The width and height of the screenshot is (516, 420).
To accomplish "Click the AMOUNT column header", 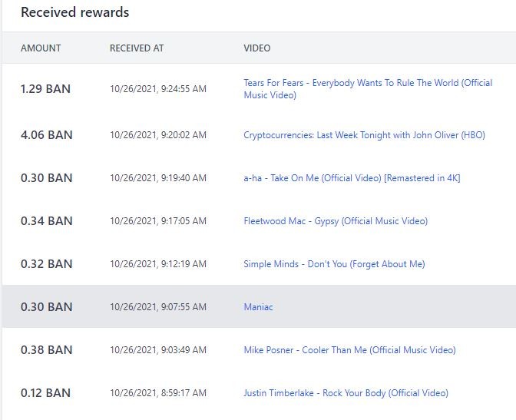I will tap(41, 48).
